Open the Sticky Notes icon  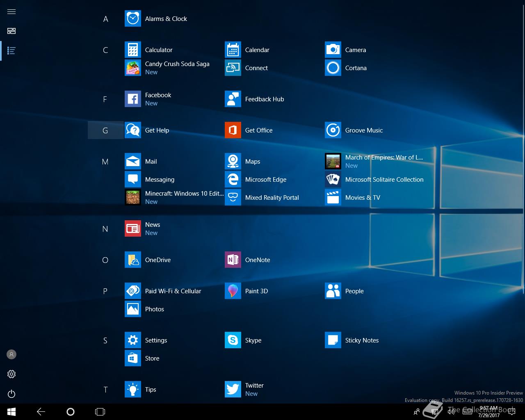point(333,340)
